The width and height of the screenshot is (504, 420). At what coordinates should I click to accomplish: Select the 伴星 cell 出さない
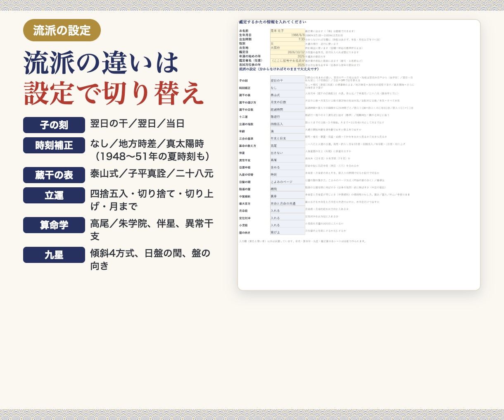tap(288, 152)
